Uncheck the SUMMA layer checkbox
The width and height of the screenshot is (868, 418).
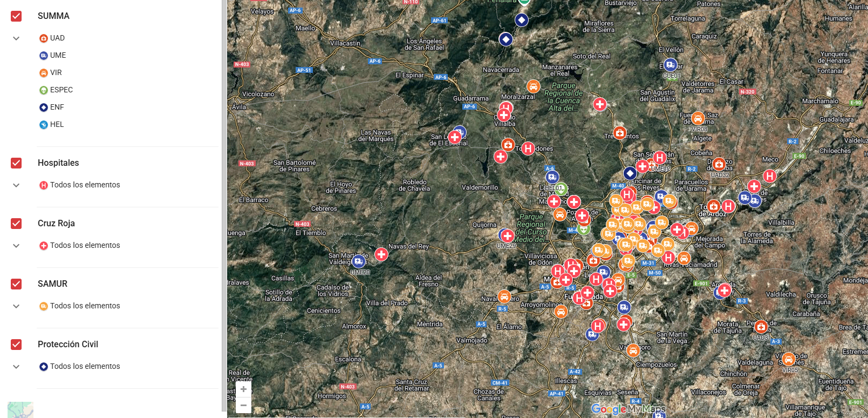tap(16, 16)
